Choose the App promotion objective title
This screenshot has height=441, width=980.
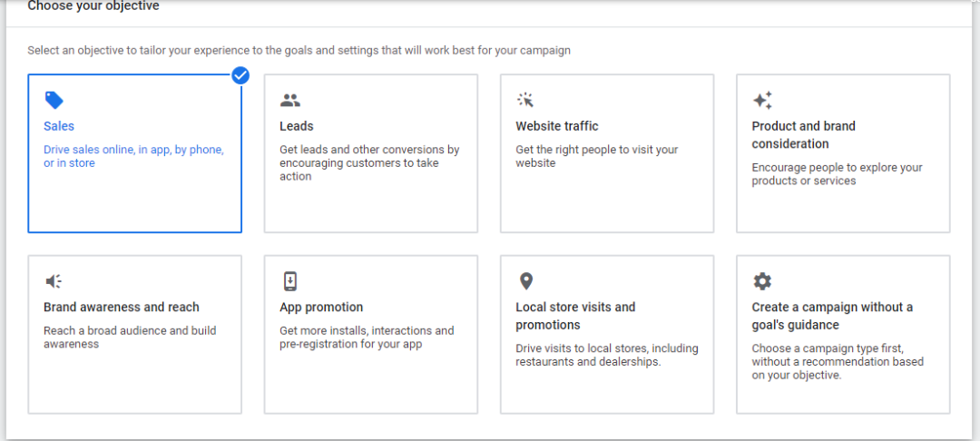pyautogui.click(x=321, y=308)
